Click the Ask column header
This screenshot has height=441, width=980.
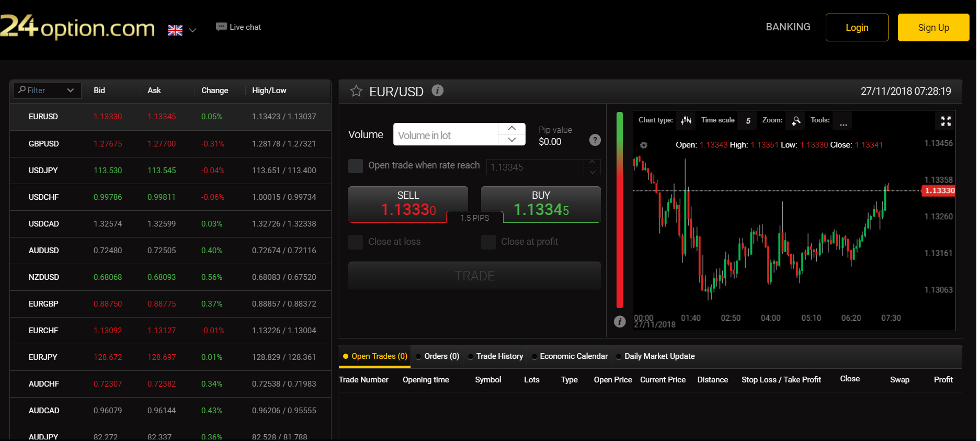coord(154,91)
